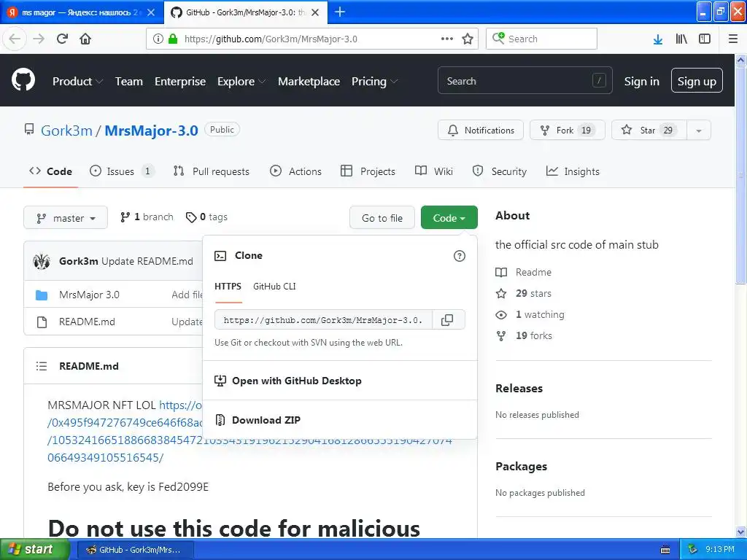Click the network tray icon beside the clock
Image resolution: width=747 pixels, height=560 pixels.
pyautogui.click(x=692, y=549)
